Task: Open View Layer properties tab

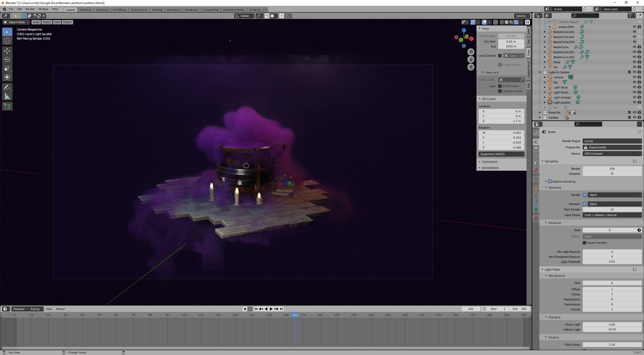Action: [536, 156]
